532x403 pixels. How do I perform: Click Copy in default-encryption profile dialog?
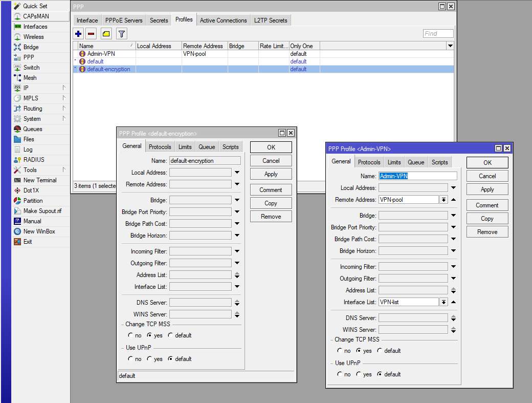271,203
